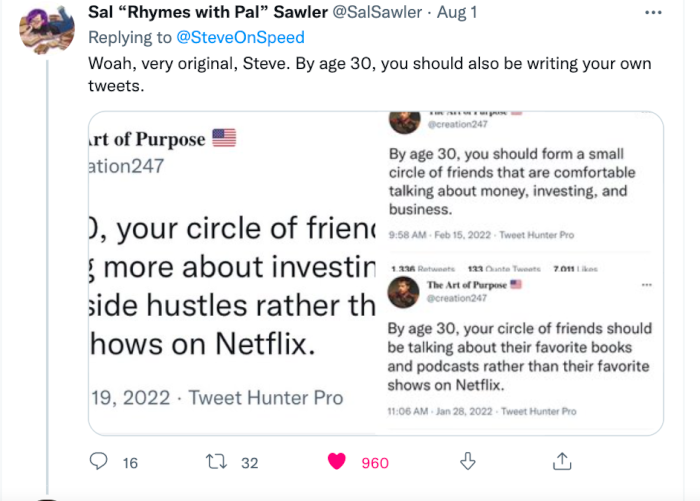Click the 960 likes count

375,463
